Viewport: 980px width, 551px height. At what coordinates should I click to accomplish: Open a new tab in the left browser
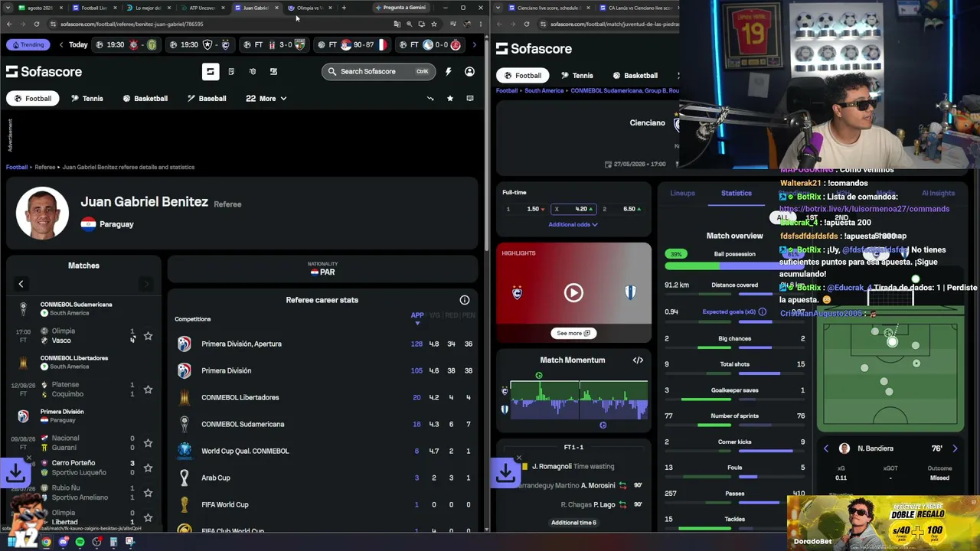point(344,8)
